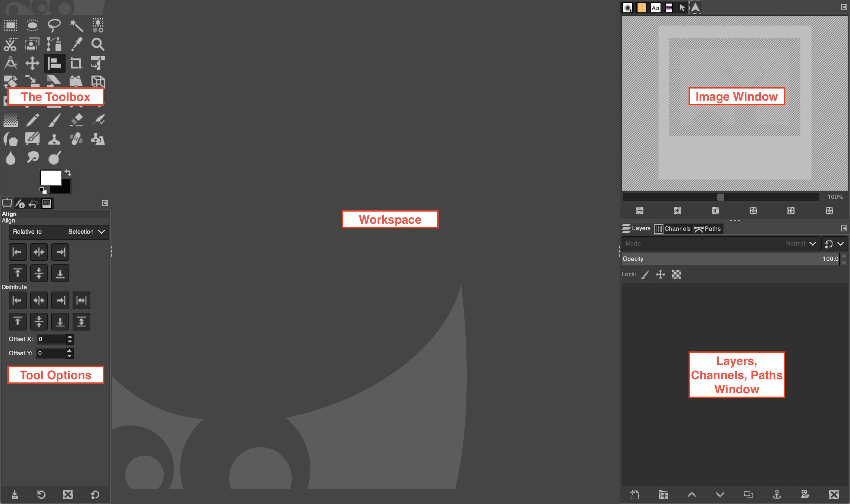Select the Color Picker eyedropper tool
Viewport: 850px width, 504px height.
[x=76, y=45]
